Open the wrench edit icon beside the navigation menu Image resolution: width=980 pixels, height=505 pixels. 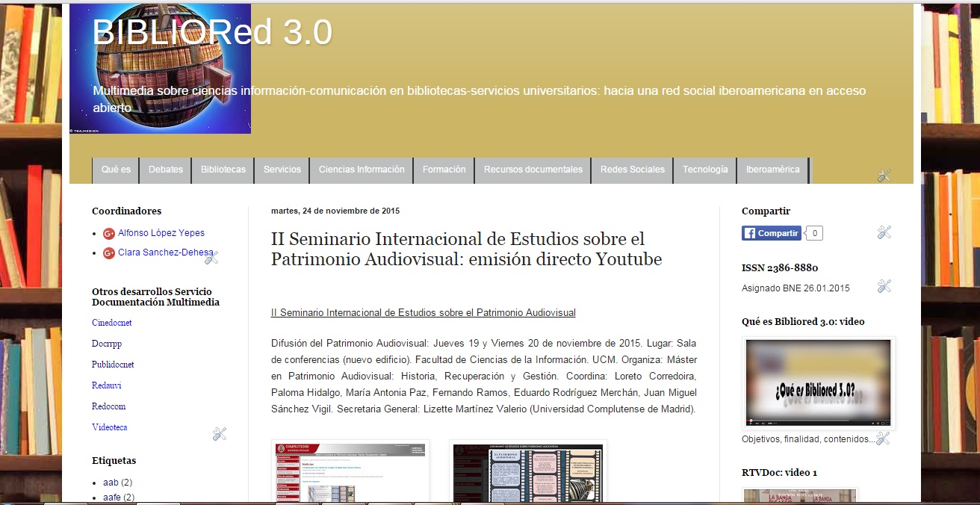point(884,176)
